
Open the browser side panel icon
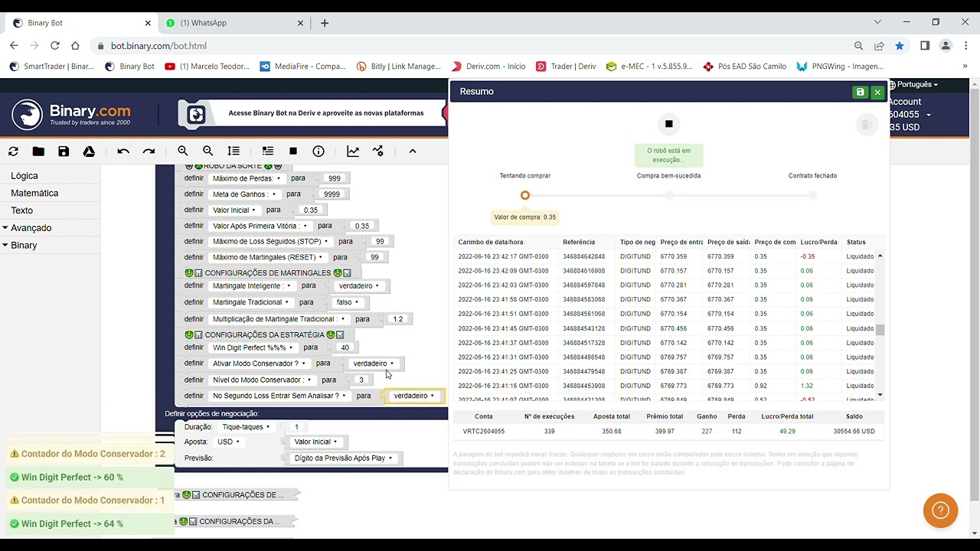coord(925,46)
